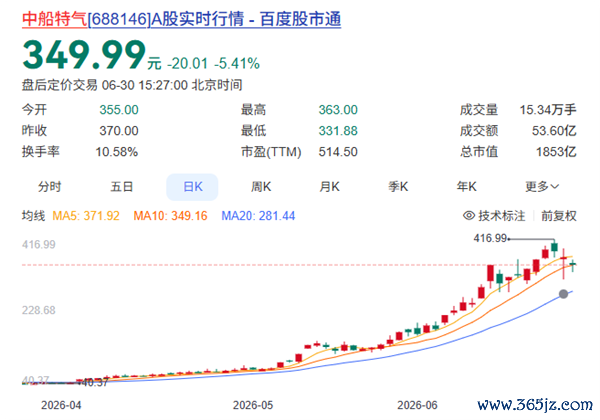Select the 日K chart tab
This screenshot has width=600, height=420.
pyautogui.click(x=192, y=187)
